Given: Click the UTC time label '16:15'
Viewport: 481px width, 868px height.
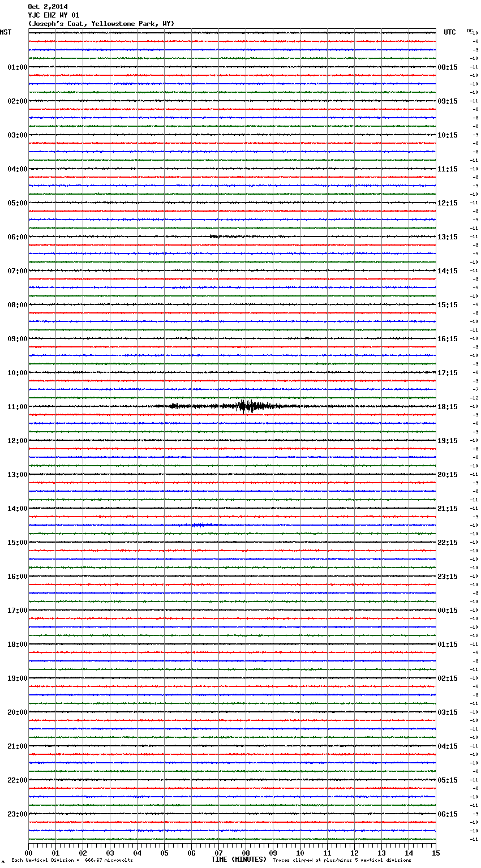Looking at the screenshot, I should pos(448,339).
